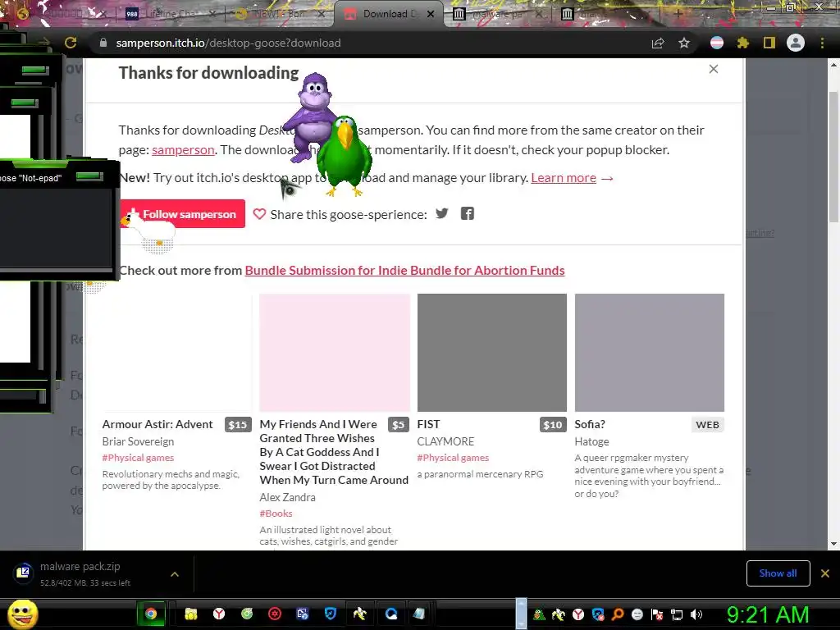The height and width of the screenshot is (630, 840).
Task: Toggle the Chrome side panel icon
Action: click(x=769, y=43)
